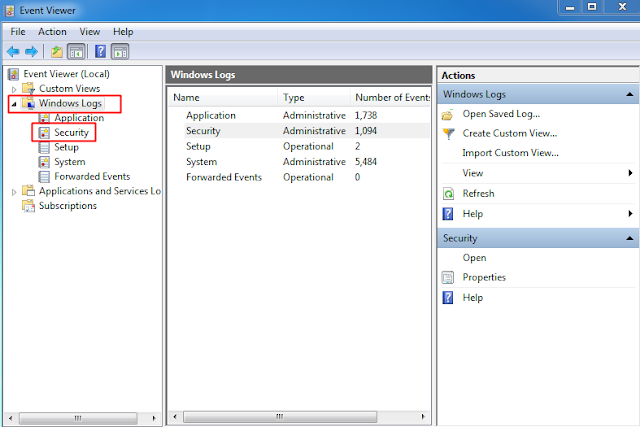Click the Event Viewer title bar icon
The width and height of the screenshot is (640, 427).
click(x=10, y=11)
